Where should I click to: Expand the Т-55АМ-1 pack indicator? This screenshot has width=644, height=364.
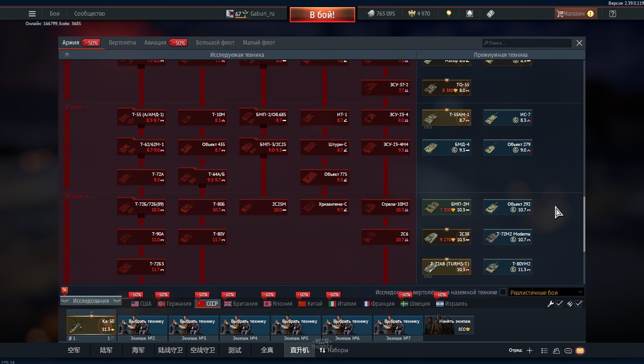(x=428, y=127)
